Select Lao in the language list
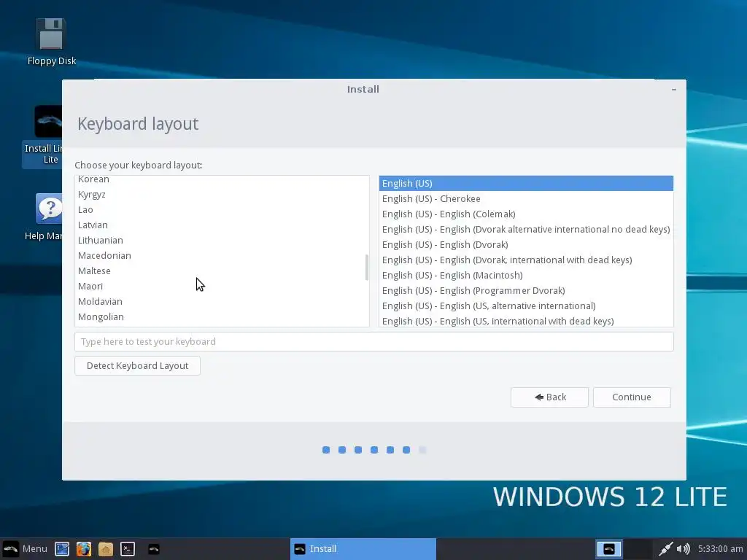Viewport: 747px width, 560px height. coord(222,209)
